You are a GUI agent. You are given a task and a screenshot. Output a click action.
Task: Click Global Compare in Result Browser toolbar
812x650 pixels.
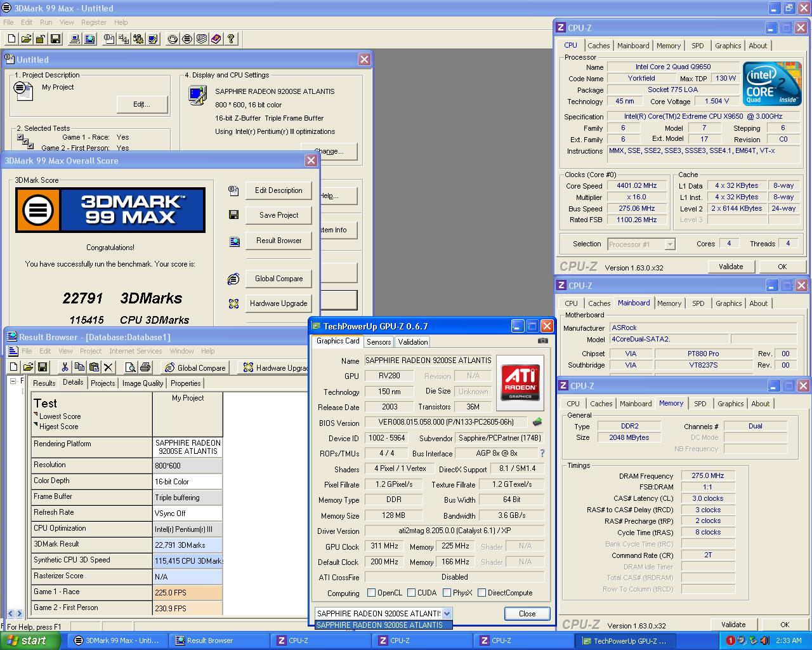[x=195, y=368]
